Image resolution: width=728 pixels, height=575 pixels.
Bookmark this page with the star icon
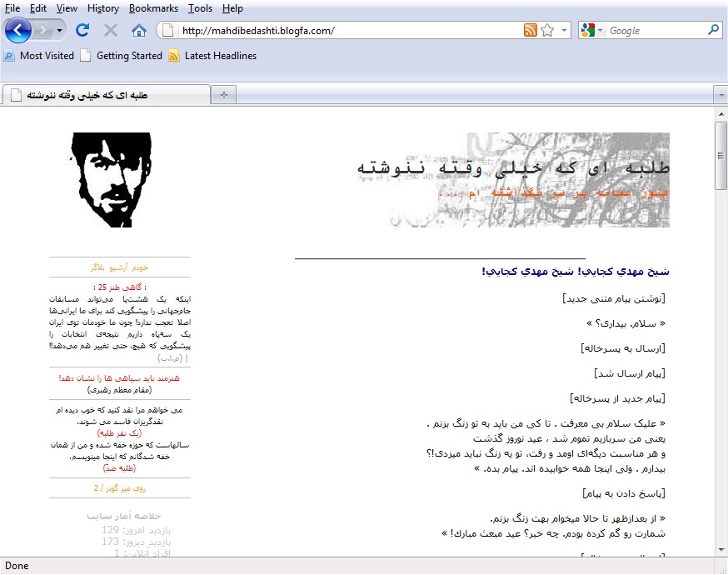pos(547,31)
